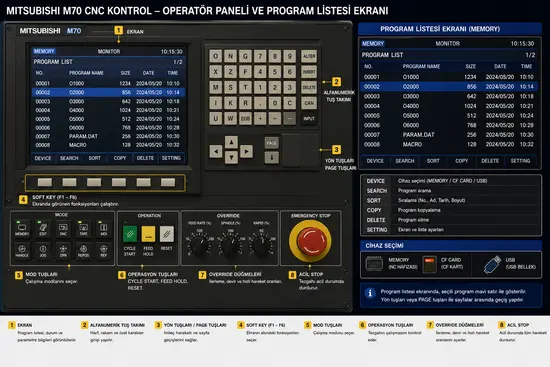The width and height of the screenshot is (550, 367).
Task: Click MEMORY indicator in right screen header
Action: (x=373, y=44)
